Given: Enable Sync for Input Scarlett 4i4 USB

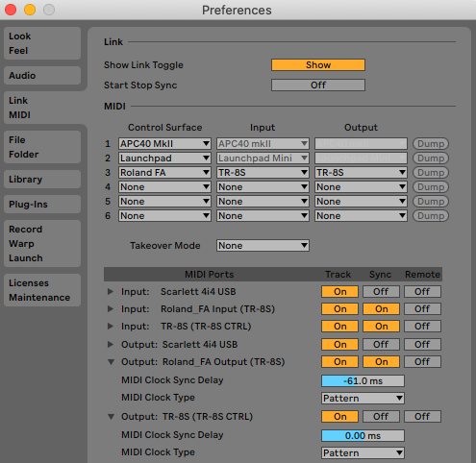Looking at the screenshot, I should [x=381, y=292].
